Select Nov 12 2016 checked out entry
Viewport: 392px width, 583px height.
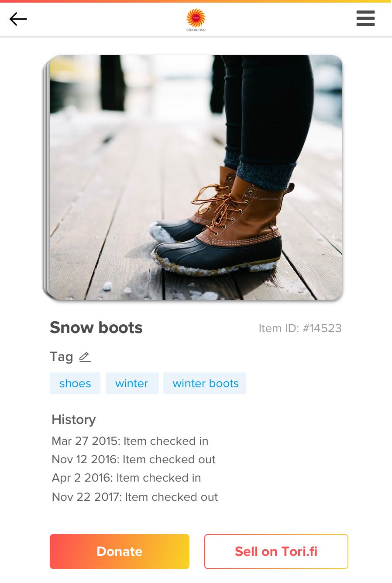(134, 459)
